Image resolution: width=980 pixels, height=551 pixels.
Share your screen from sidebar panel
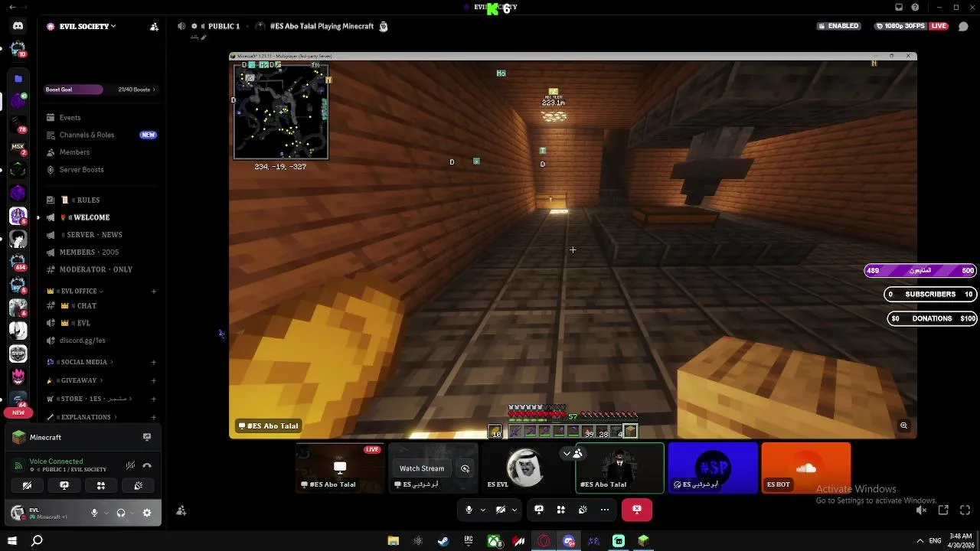[64, 485]
